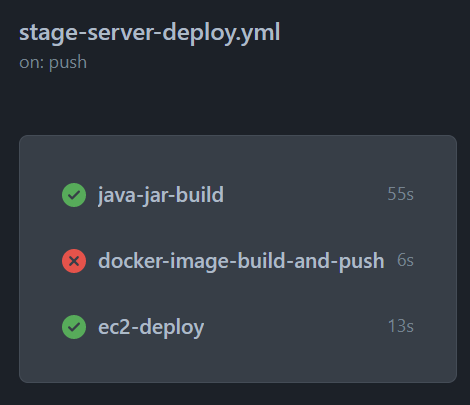
Task: Click the red failure icon for docker-image-build-and-push
Action: click(x=74, y=261)
